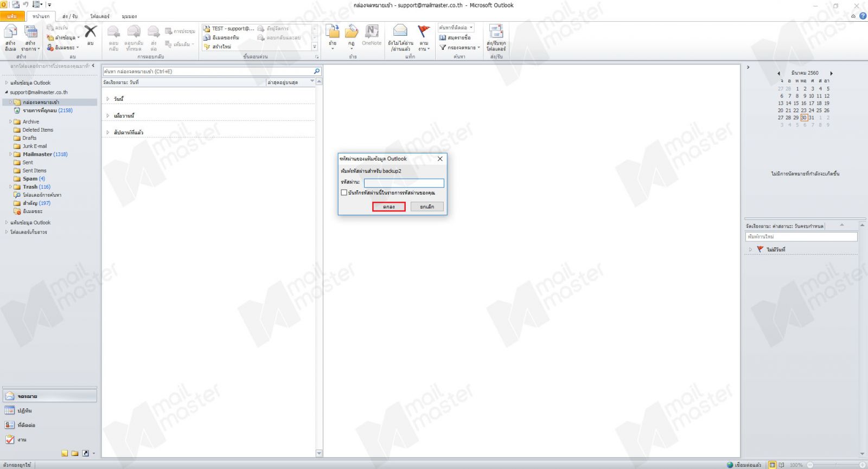Open the Address Book (สมุดรายชื่อ)

click(455, 37)
